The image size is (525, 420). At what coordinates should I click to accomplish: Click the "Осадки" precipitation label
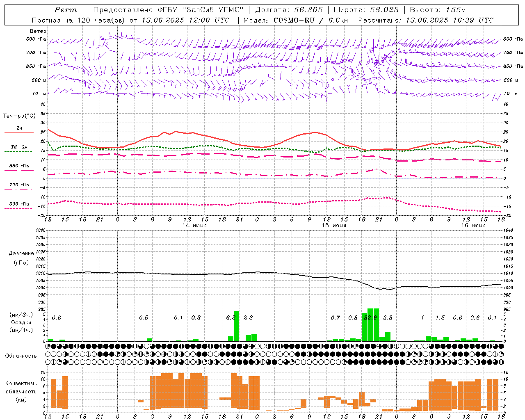tap(21, 322)
